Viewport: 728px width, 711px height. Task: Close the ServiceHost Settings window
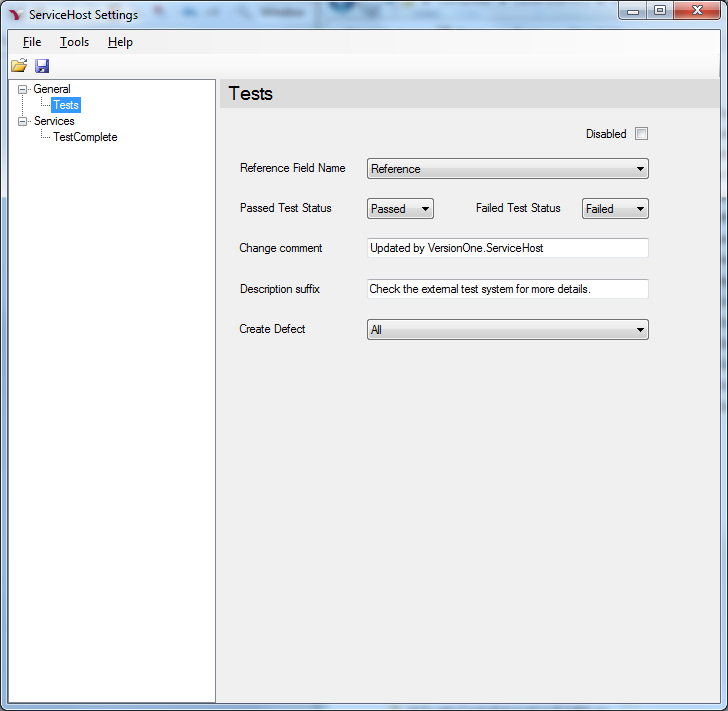point(697,11)
